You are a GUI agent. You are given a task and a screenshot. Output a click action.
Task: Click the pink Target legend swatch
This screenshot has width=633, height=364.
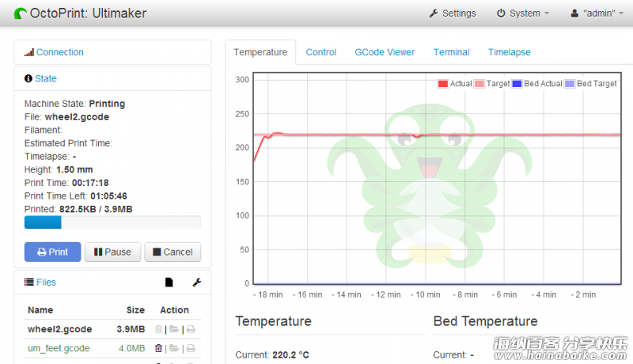479,84
